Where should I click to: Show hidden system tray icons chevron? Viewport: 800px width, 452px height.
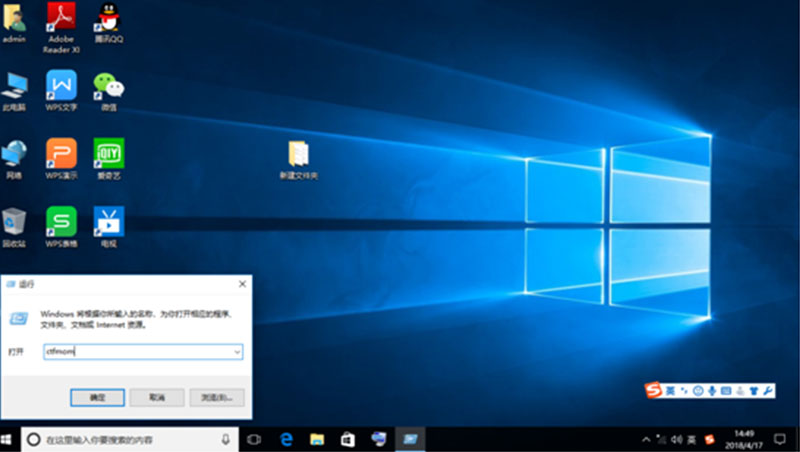(646, 440)
